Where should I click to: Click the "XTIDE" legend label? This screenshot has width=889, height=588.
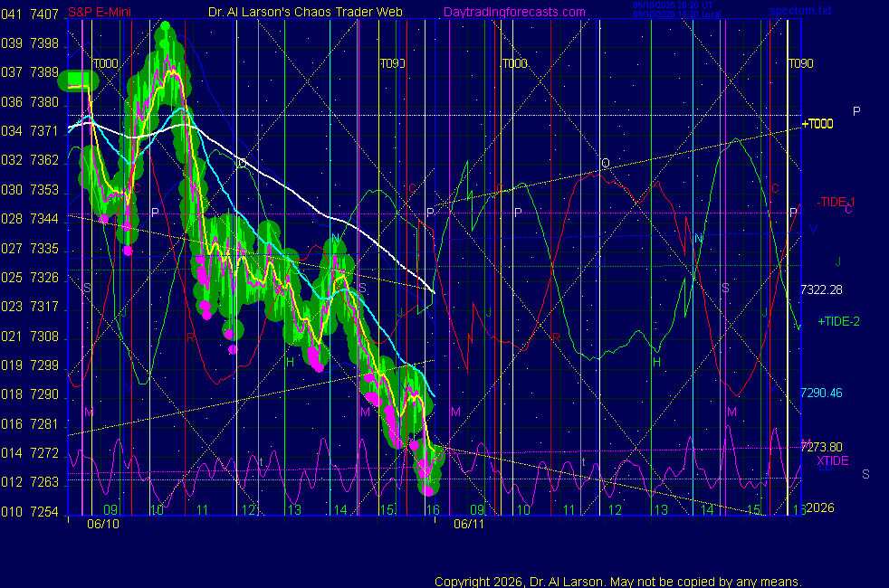[x=832, y=460]
